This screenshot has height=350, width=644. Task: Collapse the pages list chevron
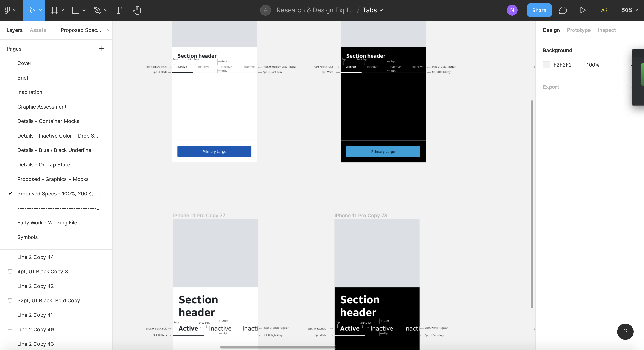pyautogui.click(x=107, y=30)
